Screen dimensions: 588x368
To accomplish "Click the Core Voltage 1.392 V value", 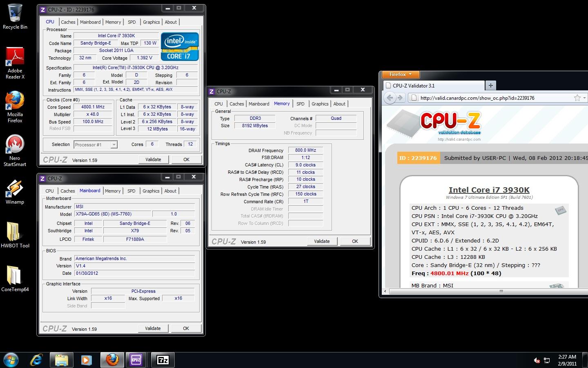I will (145, 58).
